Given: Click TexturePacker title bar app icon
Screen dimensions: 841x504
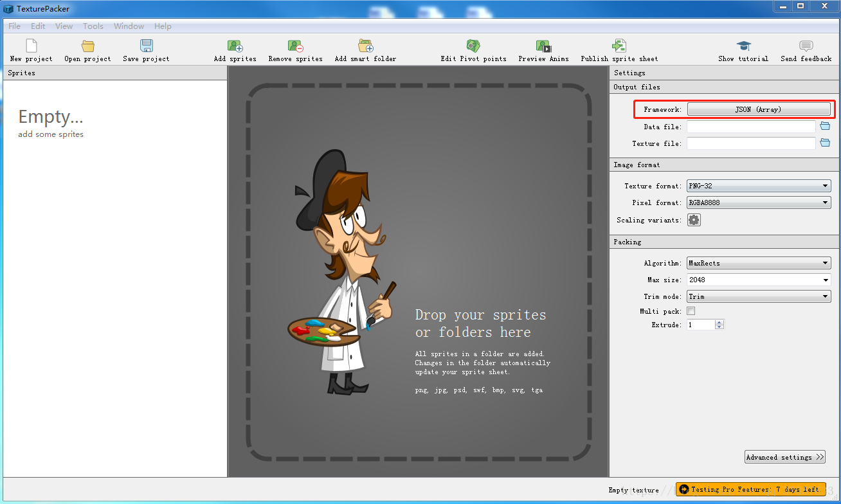Looking at the screenshot, I should coord(8,8).
